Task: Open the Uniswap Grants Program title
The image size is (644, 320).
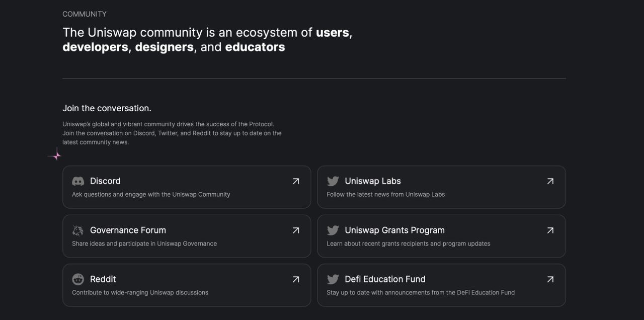Action: [395, 230]
